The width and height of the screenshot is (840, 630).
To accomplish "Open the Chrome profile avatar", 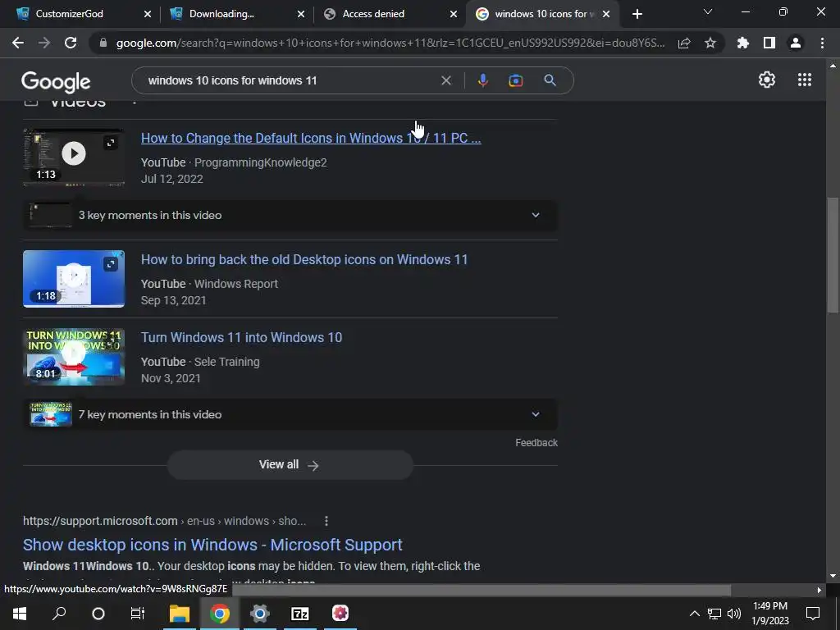I will tap(796, 43).
